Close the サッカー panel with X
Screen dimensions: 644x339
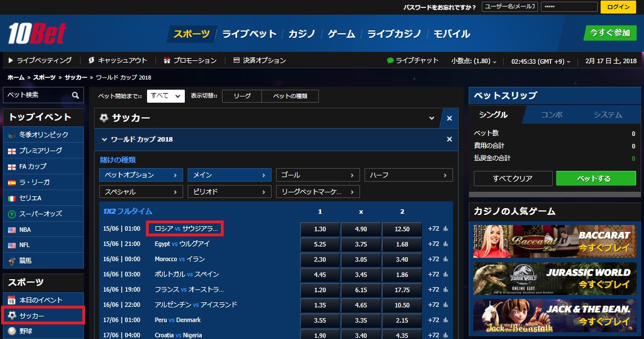tap(449, 118)
